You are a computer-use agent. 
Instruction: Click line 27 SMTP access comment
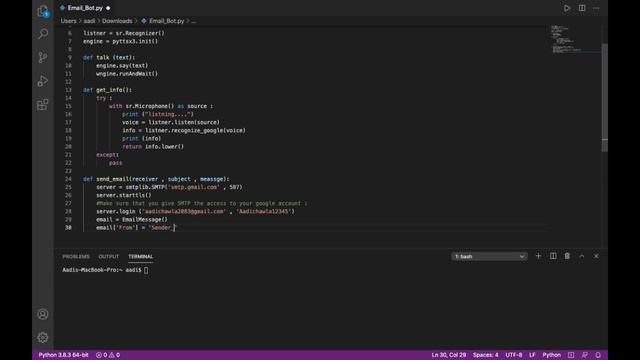click(x=202, y=203)
